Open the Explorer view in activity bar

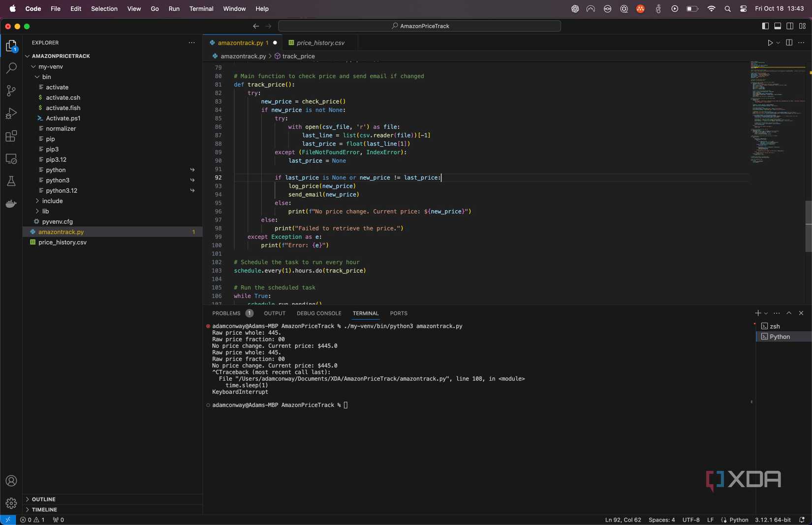[11, 46]
